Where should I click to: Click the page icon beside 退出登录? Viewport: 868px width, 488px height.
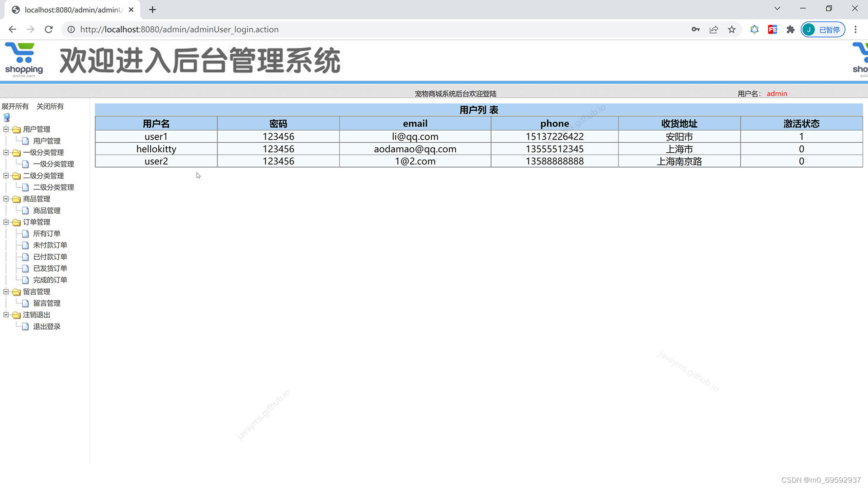pos(25,326)
